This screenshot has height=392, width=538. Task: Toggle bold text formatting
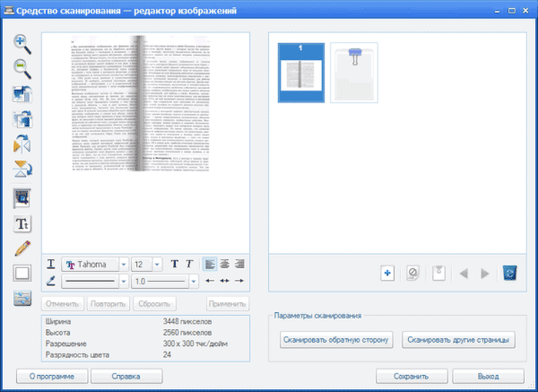coord(174,264)
